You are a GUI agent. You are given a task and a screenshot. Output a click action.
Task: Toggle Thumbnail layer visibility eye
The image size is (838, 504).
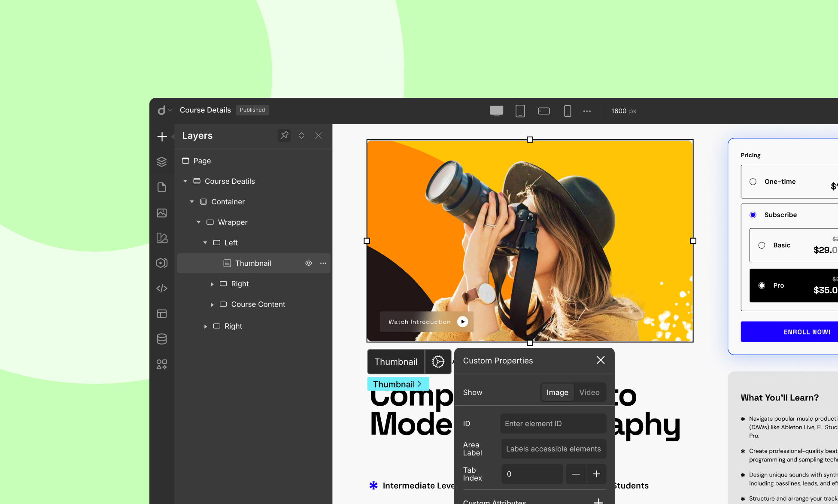(309, 263)
